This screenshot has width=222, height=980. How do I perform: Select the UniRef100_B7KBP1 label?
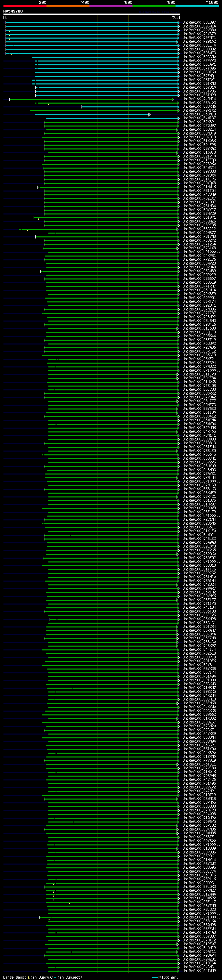point(199,122)
